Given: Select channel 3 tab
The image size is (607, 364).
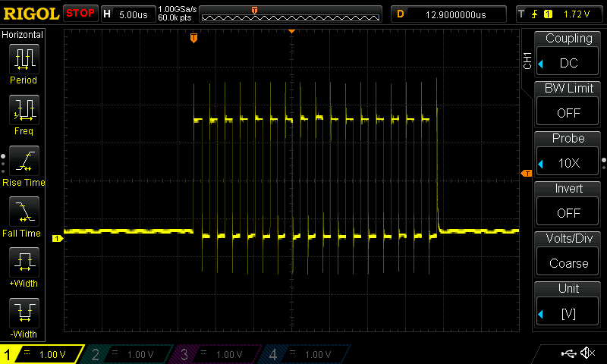Looking at the screenshot, I should pos(217,354).
